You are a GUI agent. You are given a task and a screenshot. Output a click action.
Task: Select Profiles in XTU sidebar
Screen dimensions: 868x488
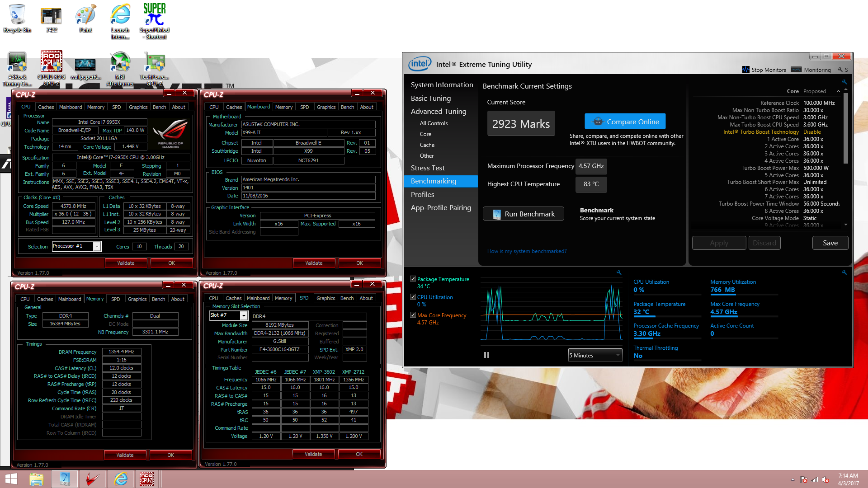coord(422,194)
